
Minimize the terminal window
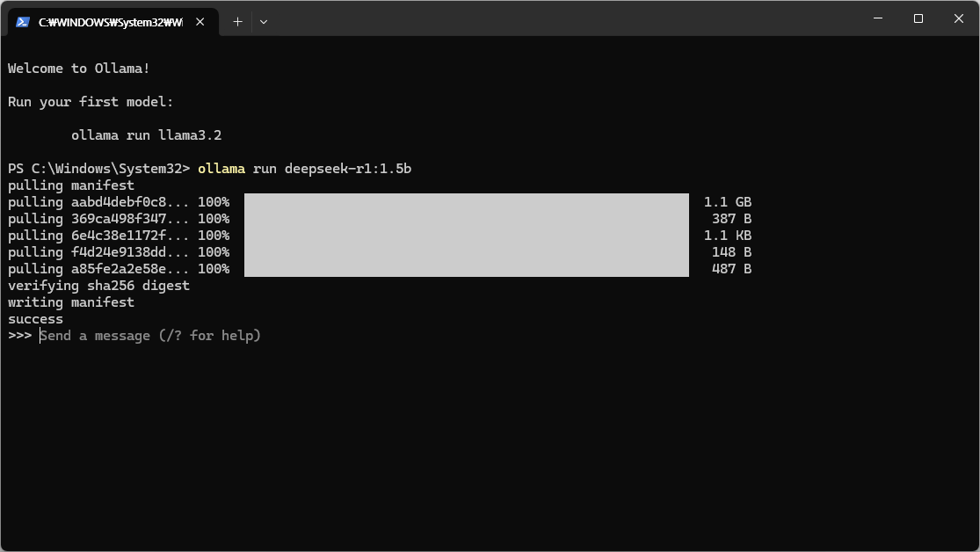878,18
